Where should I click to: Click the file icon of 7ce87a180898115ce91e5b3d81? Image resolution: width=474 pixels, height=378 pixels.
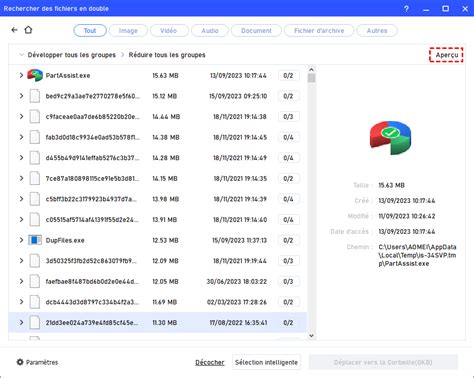pyautogui.click(x=35, y=178)
